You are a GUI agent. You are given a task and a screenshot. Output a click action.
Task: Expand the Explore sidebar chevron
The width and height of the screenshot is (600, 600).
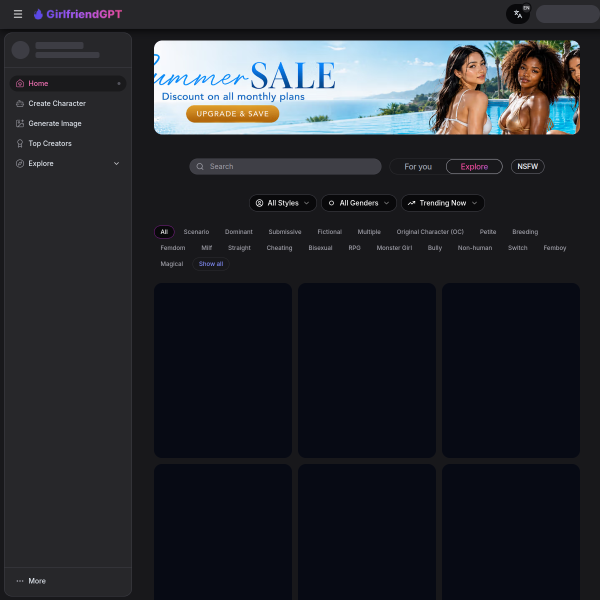click(116, 163)
